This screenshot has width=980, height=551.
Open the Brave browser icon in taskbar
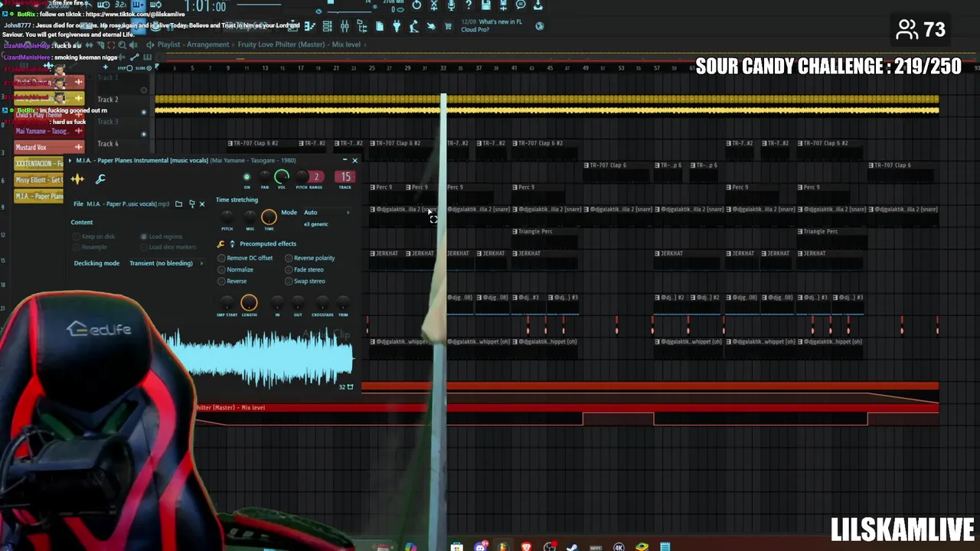coord(526,546)
